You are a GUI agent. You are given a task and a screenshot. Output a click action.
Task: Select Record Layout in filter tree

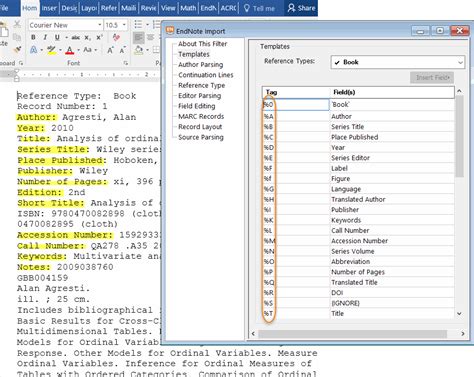(200, 127)
